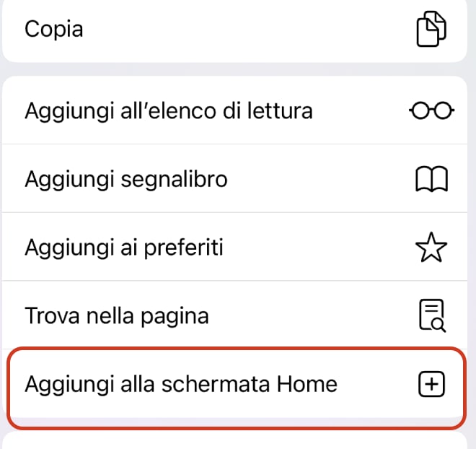Choose Aggiungi all'elenco di lettura
476x449 pixels.
point(216,110)
